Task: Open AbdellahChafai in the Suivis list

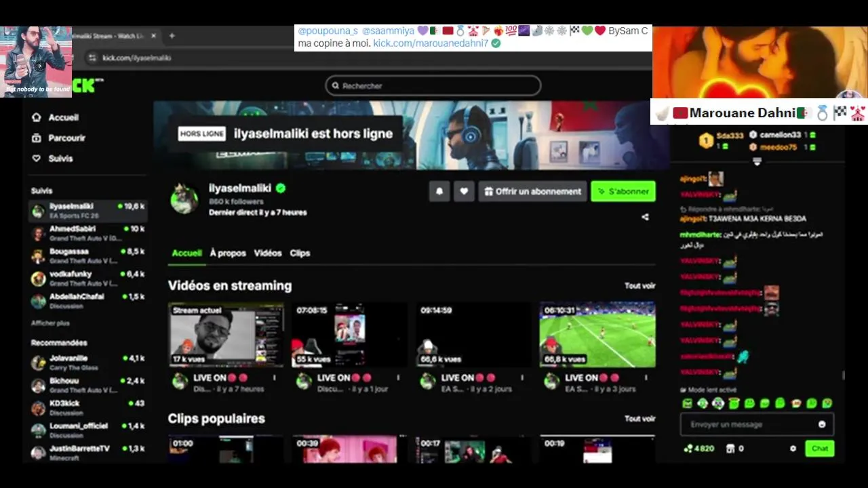Action: tap(88, 301)
